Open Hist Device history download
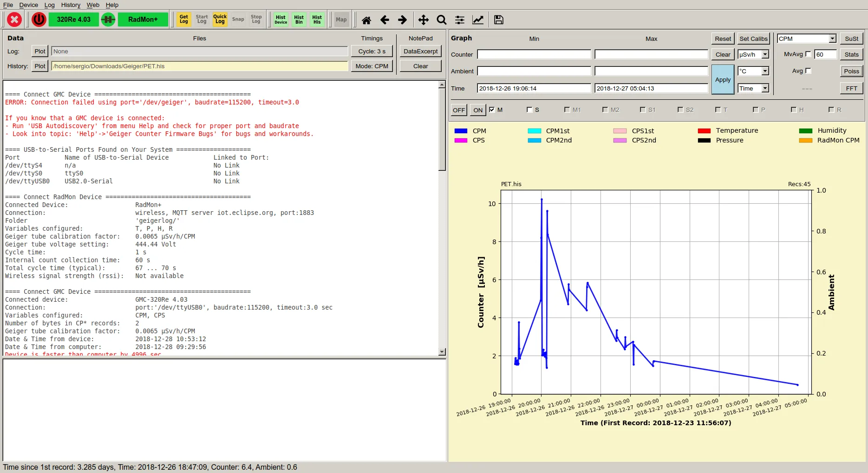 coord(281,19)
